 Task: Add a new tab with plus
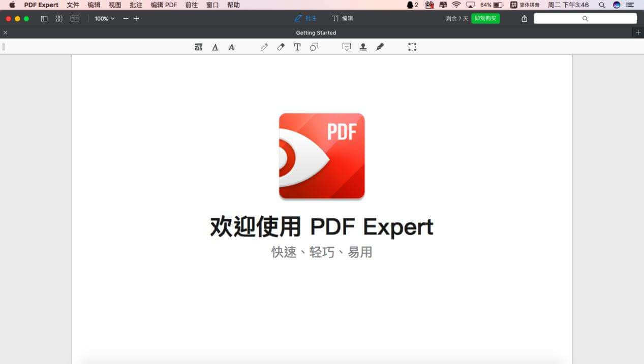click(638, 32)
